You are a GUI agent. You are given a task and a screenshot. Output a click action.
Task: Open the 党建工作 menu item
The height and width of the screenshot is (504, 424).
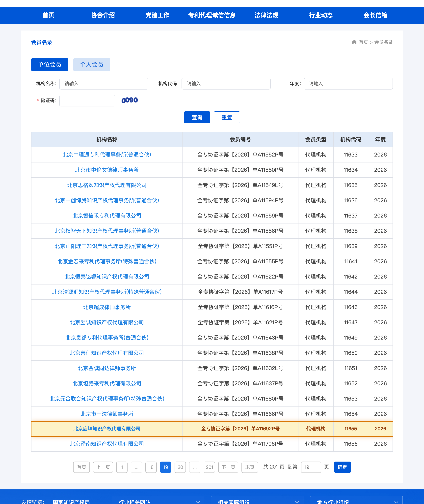pyautogui.click(x=158, y=15)
